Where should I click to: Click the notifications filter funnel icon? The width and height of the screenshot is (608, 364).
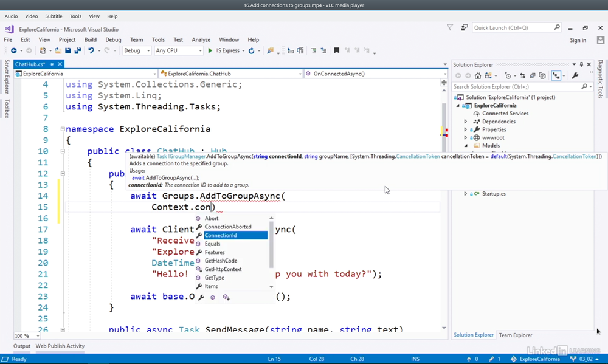tap(450, 27)
